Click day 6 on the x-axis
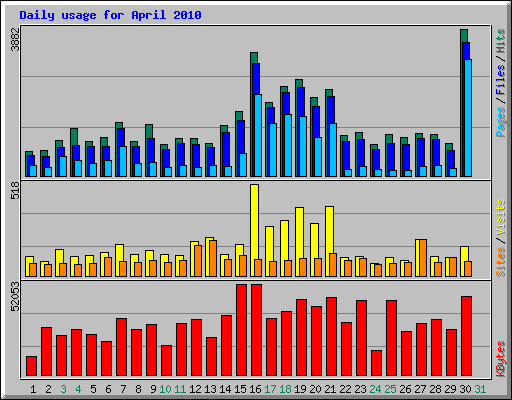The image size is (512, 400). click(108, 389)
